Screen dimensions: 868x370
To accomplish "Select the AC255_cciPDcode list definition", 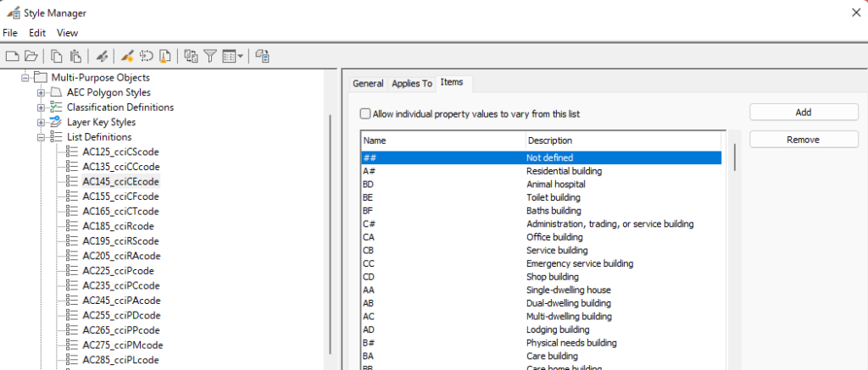I will pyautogui.click(x=121, y=316).
